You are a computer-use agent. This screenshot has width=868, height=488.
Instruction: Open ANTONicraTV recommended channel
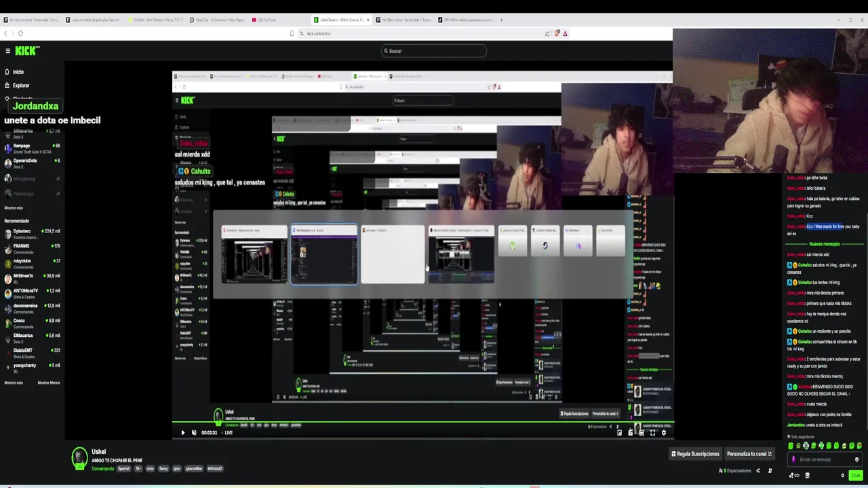pyautogui.click(x=32, y=293)
